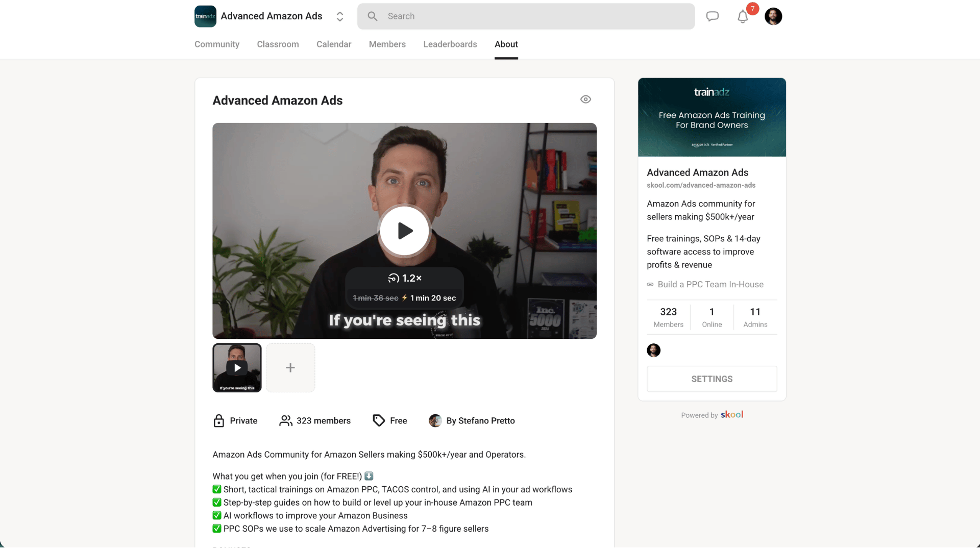Click the profile avatar in header
Viewport: 980px width, 551px height.
pos(773,16)
